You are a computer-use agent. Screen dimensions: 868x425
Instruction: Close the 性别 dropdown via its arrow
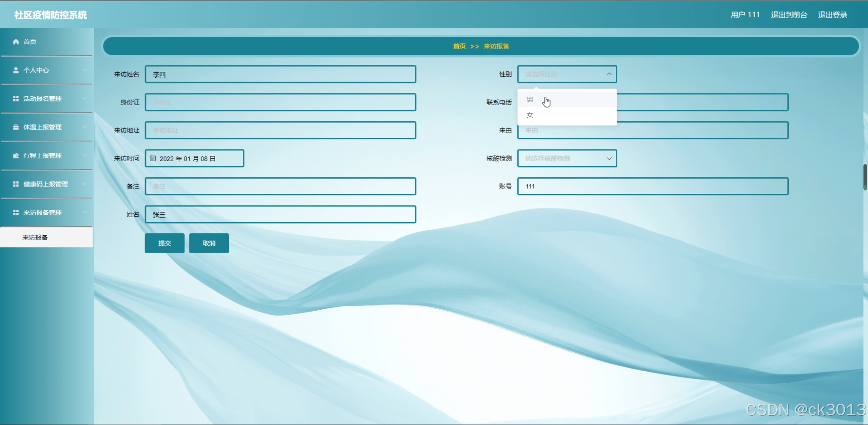click(x=609, y=74)
